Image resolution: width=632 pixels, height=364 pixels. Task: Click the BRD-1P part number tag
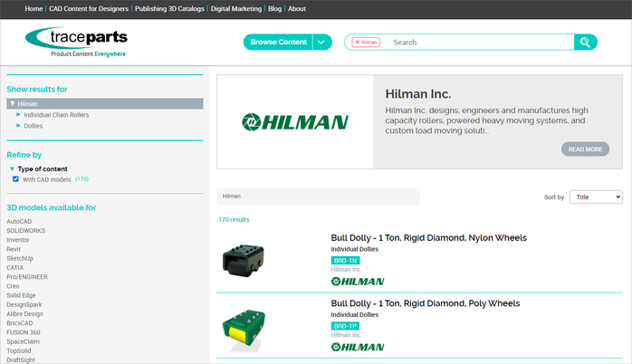point(345,326)
